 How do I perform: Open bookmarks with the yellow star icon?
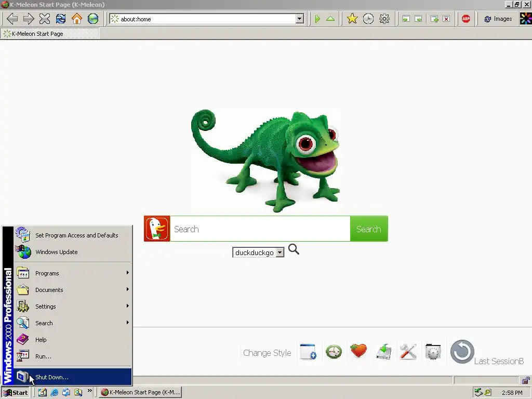[352, 19]
